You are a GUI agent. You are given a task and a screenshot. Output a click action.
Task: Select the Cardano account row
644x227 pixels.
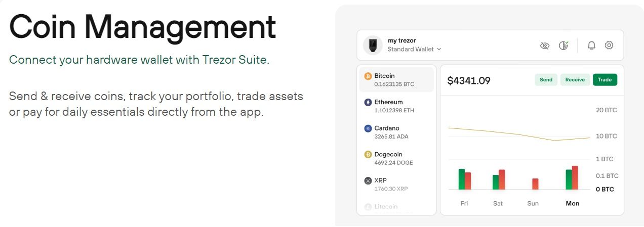[x=396, y=132]
